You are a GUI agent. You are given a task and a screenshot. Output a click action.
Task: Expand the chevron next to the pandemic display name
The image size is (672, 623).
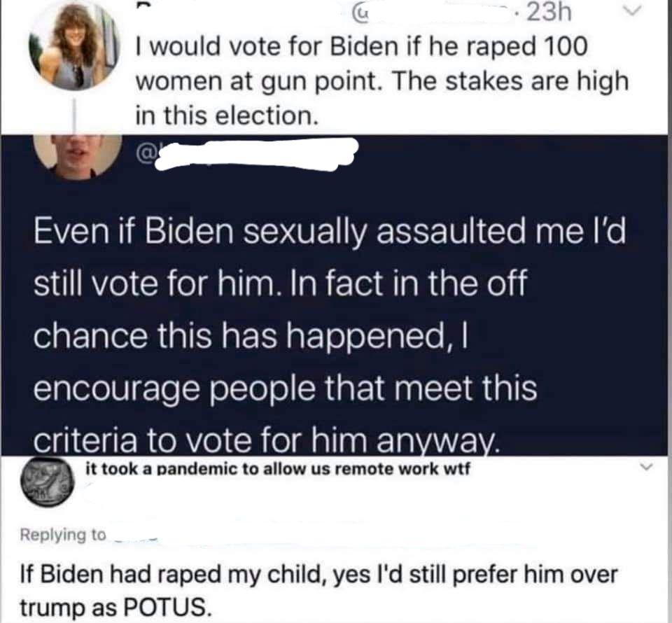pos(646,465)
